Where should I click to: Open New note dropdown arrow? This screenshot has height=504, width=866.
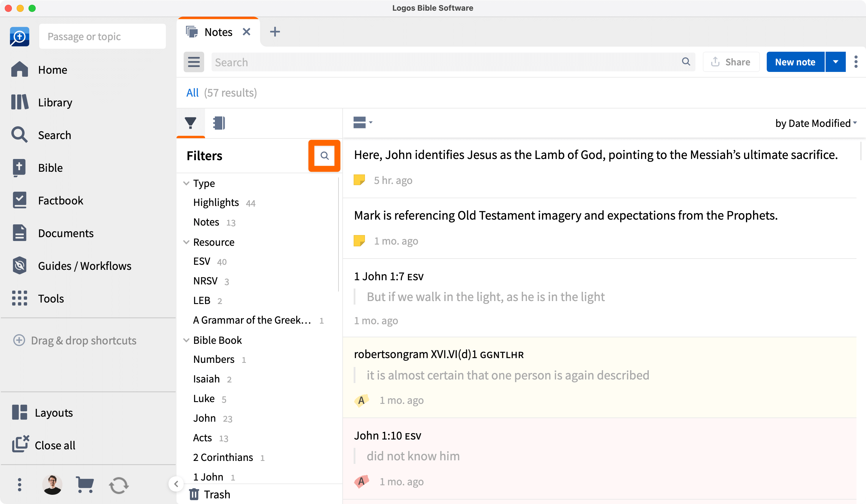click(835, 62)
